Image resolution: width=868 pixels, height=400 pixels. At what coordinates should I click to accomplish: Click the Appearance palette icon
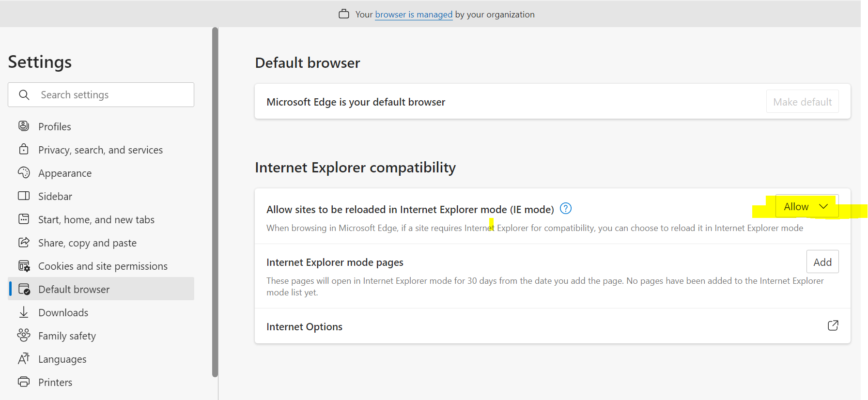pyautogui.click(x=24, y=173)
